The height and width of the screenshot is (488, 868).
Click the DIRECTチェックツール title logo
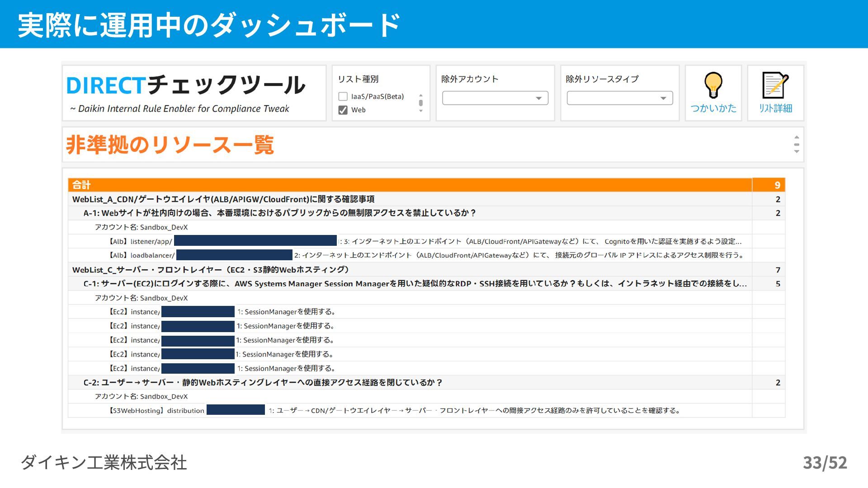[186, 85]
